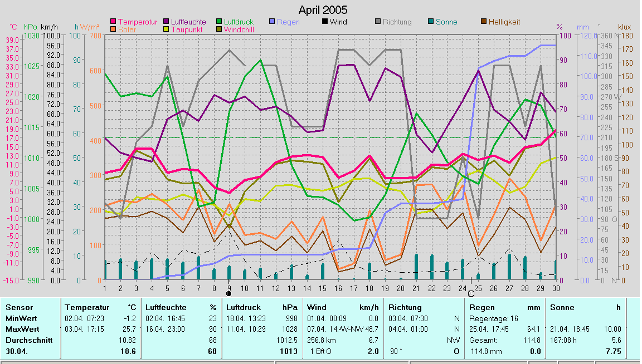
Task: Click the Sensor column header in table
Action: coord(19,307)
